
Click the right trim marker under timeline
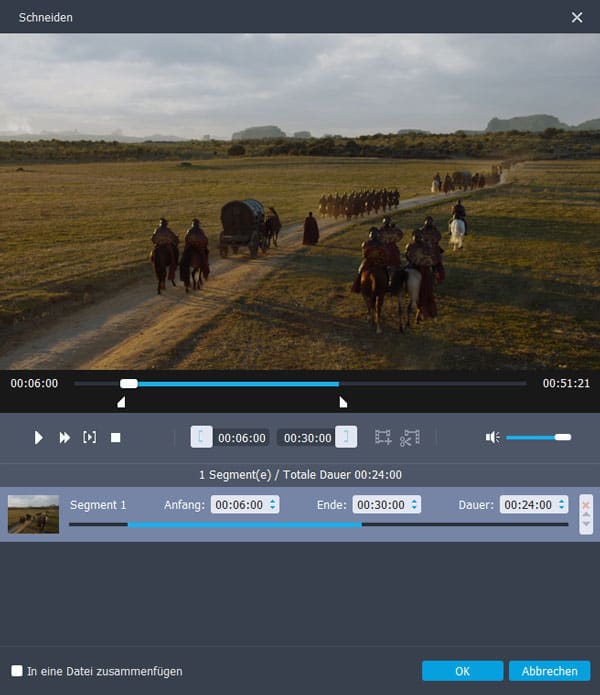click(343, 402)
